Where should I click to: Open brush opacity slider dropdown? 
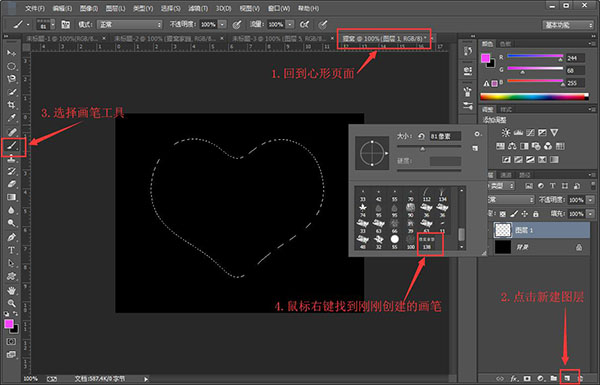point(223,24)
